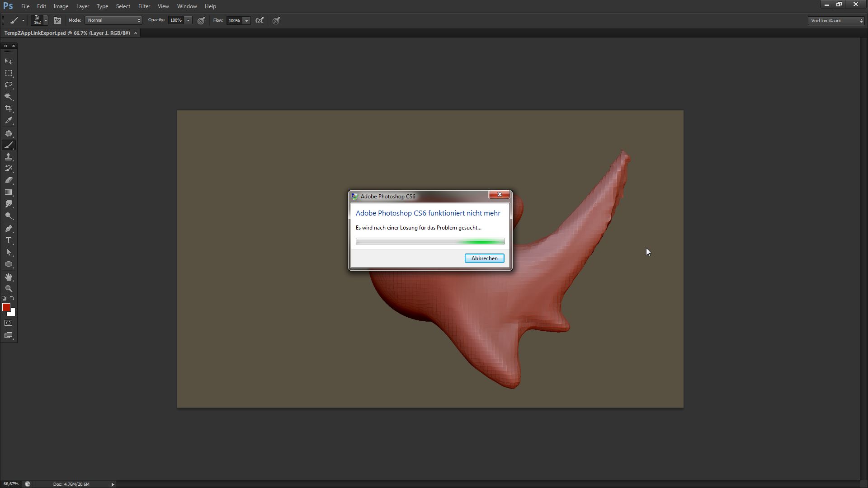The height and width of the screenshot is (488, 868).
Task: Select the Hand tool
Action: [9, 277]
